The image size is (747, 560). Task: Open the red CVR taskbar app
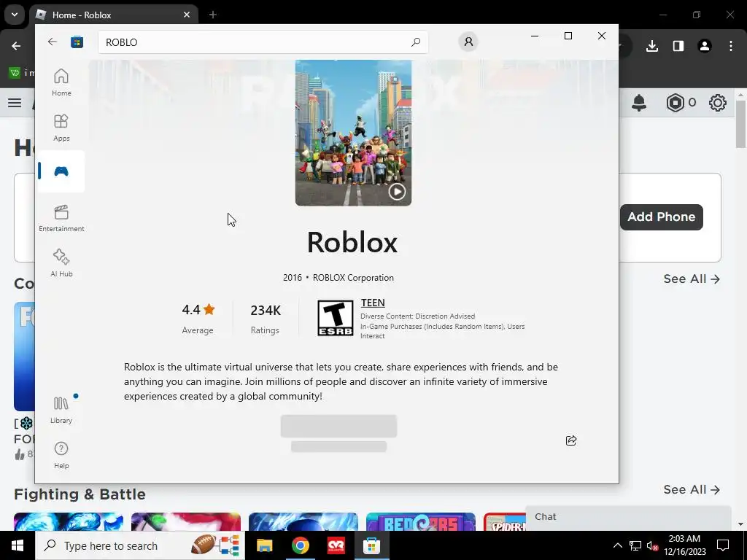336,545
